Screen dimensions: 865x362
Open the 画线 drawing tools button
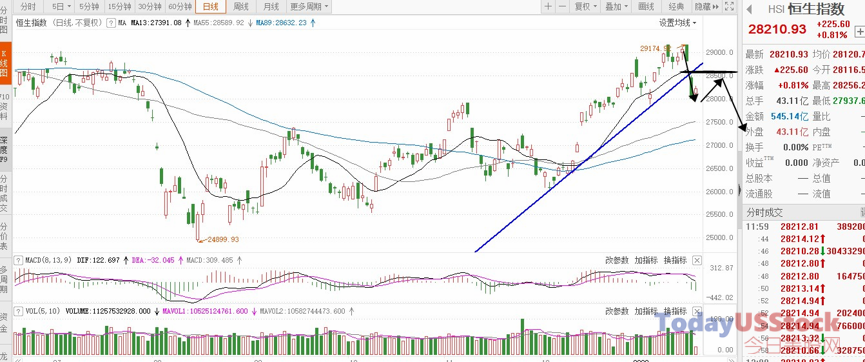(x=646, y=7)
